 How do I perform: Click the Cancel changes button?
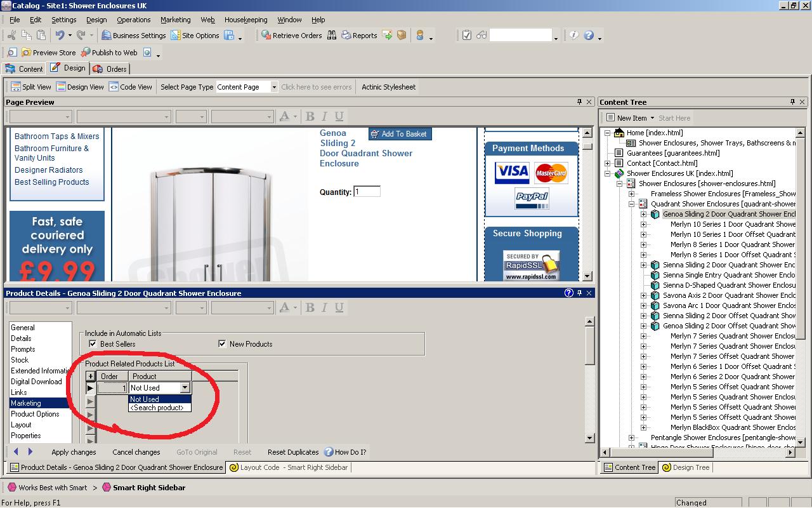click(x=136, y=452)
